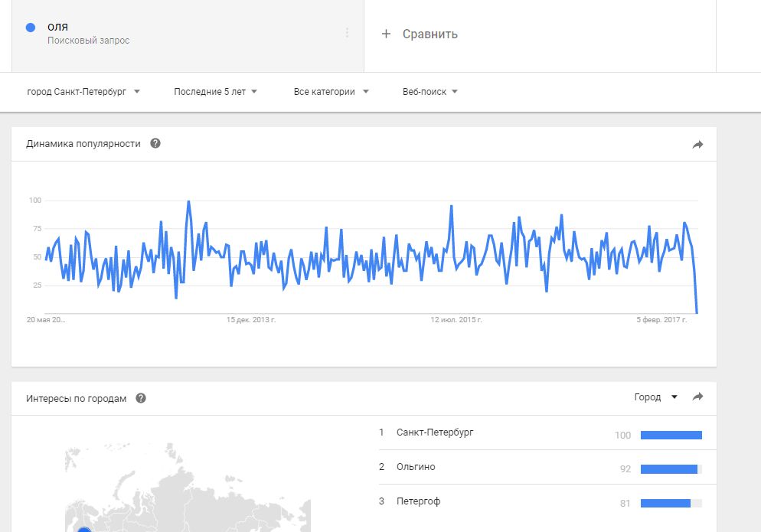Open help for Динамика популярности
Screen dimensions: 761x532
[x=155, y=143]
